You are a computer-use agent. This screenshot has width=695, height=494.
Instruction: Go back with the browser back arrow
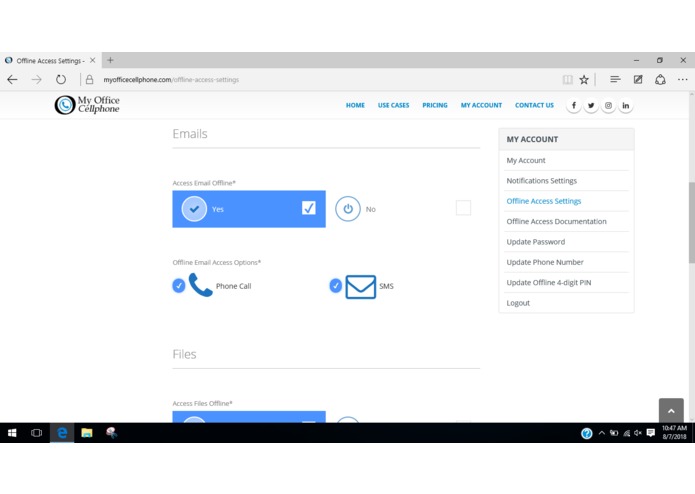(12, 80)
